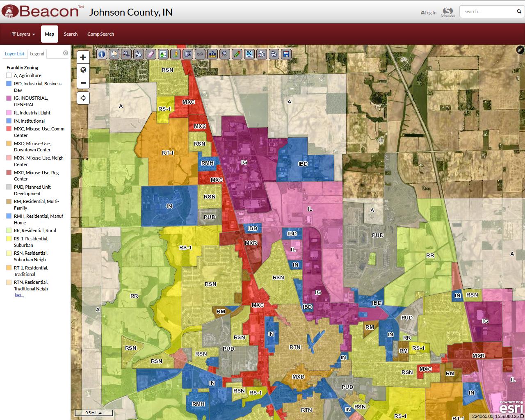525x420 pixels.
Task: Click the Log In link
Action: coord(429,13)
